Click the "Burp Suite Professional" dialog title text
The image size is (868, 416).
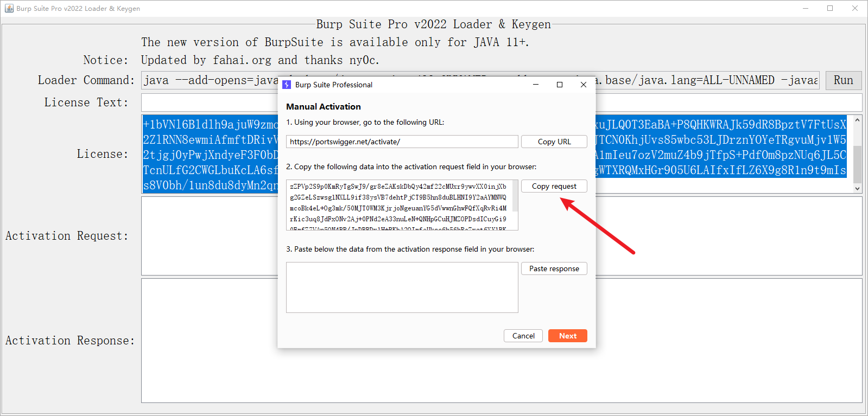click(x=334, y=85)
